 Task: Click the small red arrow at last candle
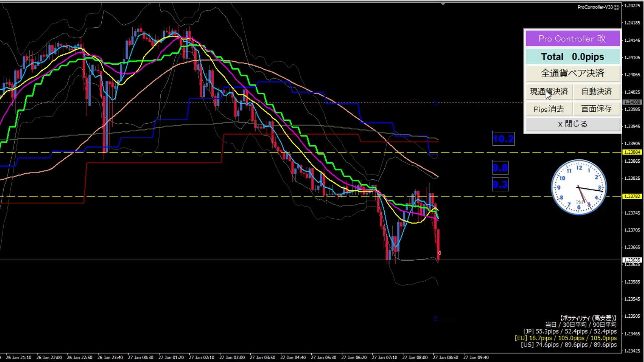(439, 253)
